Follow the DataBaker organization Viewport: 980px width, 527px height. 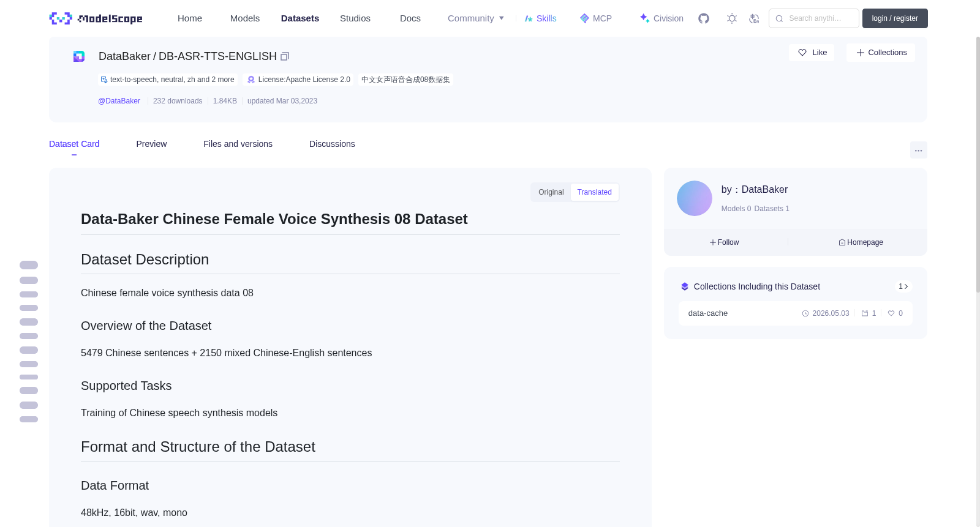(x=725, y=242)
